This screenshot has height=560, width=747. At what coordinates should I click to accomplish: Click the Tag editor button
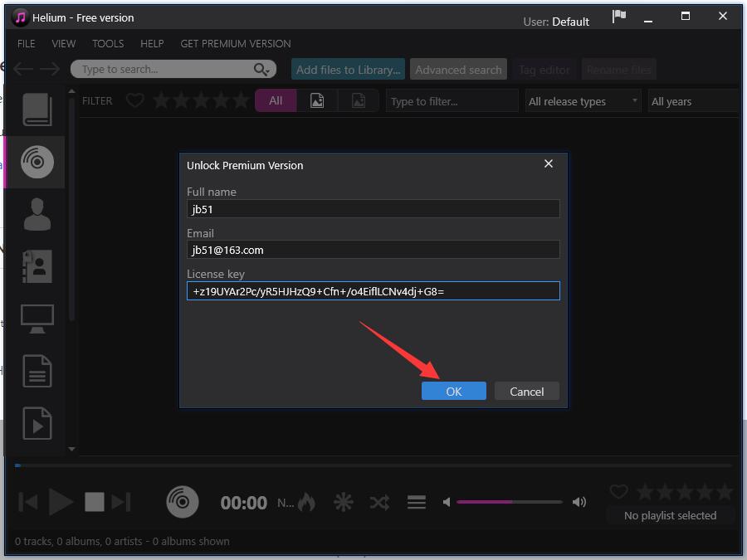(544, 70)
